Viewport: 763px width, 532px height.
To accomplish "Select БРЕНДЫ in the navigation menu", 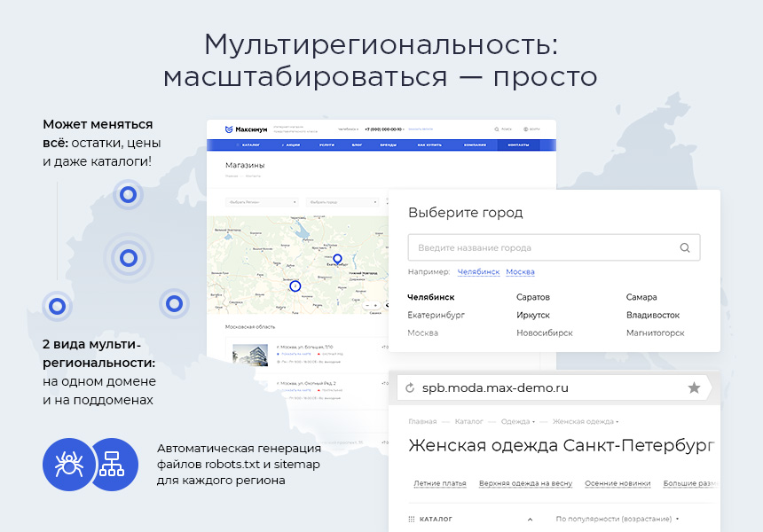I will coord(389,145).
